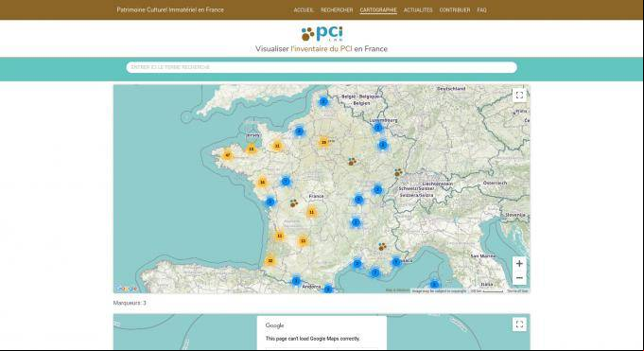Select the paw marker west of the France label
Viewport: 644px width, 351px height.
click(x=294, y=203)
